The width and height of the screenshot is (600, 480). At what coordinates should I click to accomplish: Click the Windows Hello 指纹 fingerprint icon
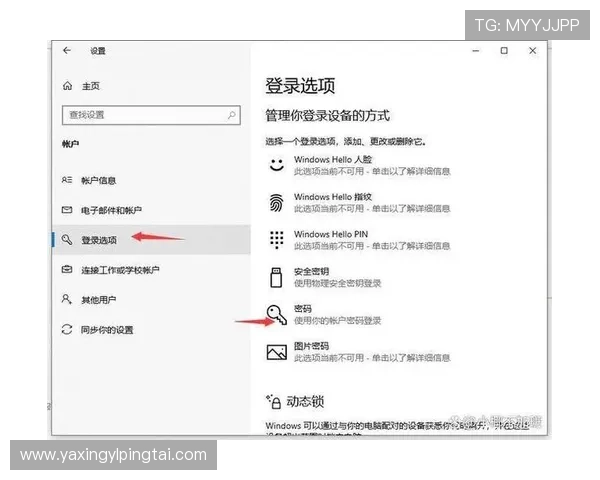(276, 202)
